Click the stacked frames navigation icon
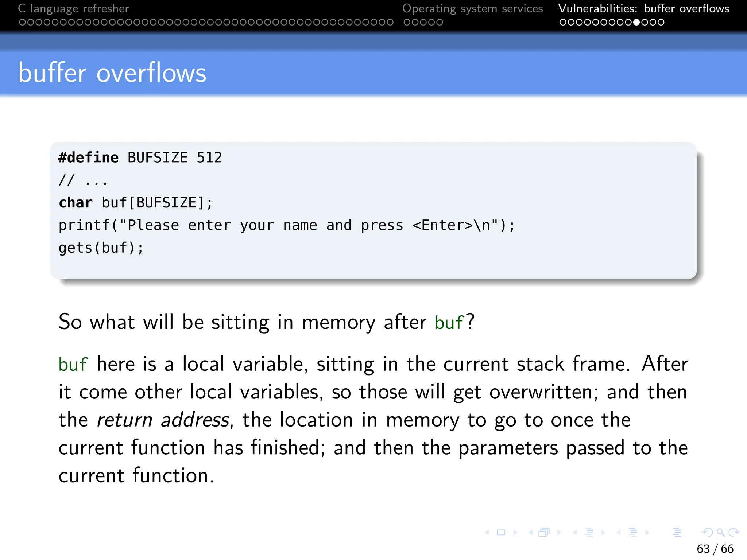Viewport: 747px width, 560px height. click(544, 533)
